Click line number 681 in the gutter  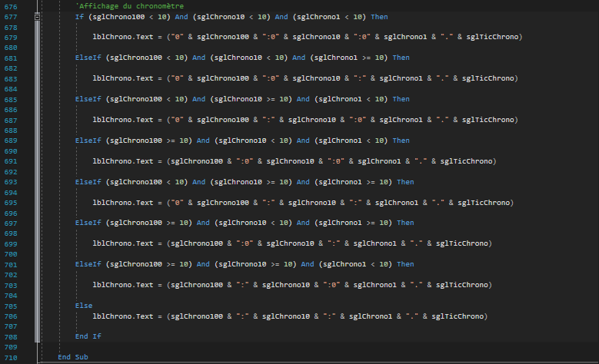[x=11, y=58]
